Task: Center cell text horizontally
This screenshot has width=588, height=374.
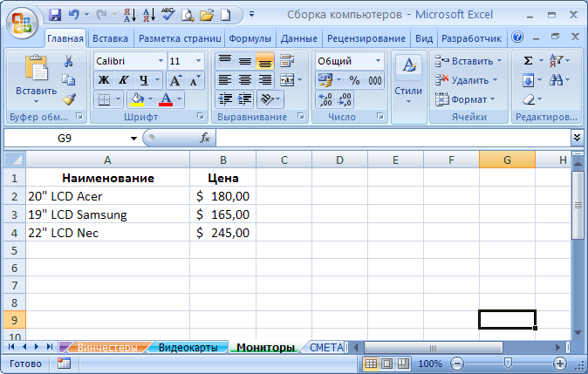Action: 245,80
